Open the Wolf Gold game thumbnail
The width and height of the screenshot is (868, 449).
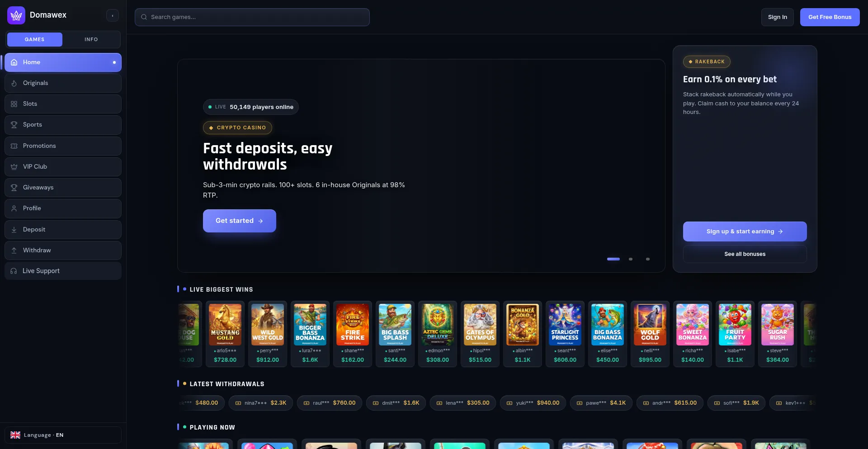point(650,325)
